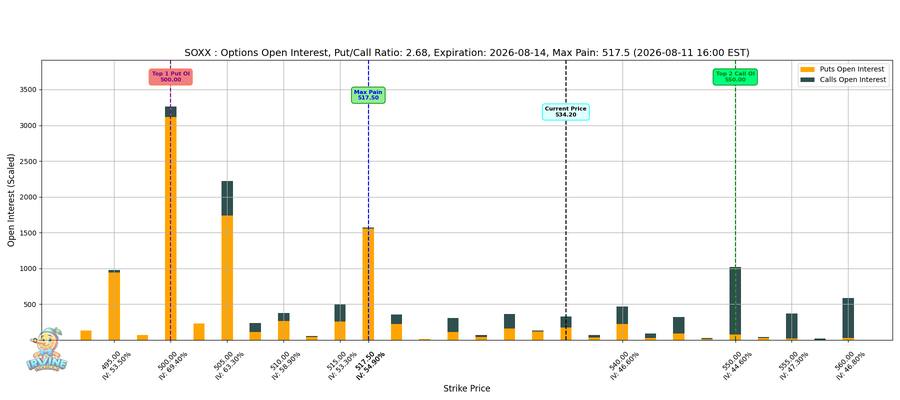Click the bar at strike 560.00

point(848,319)
